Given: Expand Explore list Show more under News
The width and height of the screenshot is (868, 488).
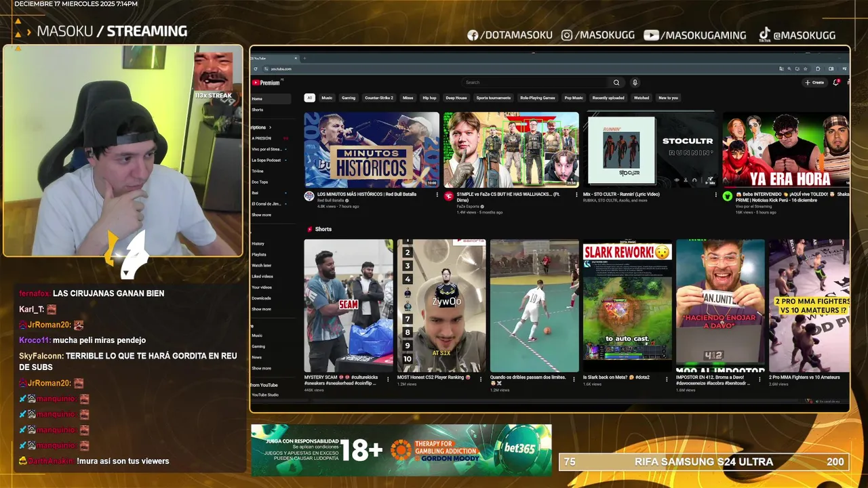Looking at the screenshot, I should coord(261,368).
